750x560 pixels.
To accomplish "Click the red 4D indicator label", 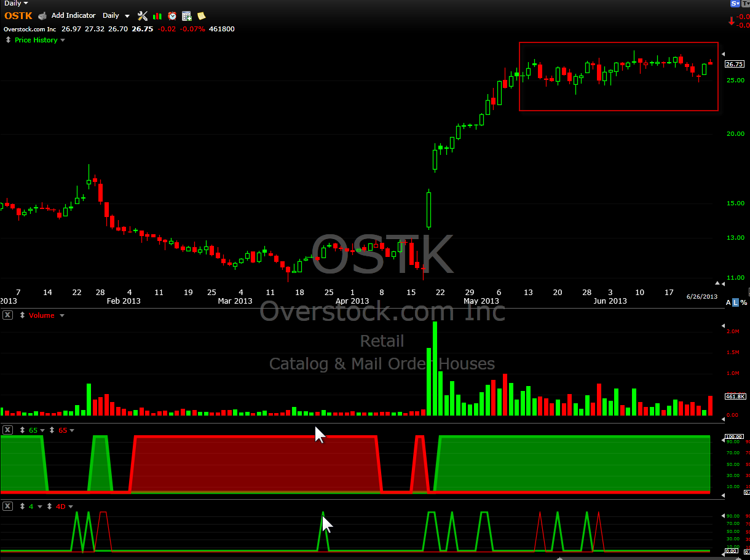I will 60,507.
